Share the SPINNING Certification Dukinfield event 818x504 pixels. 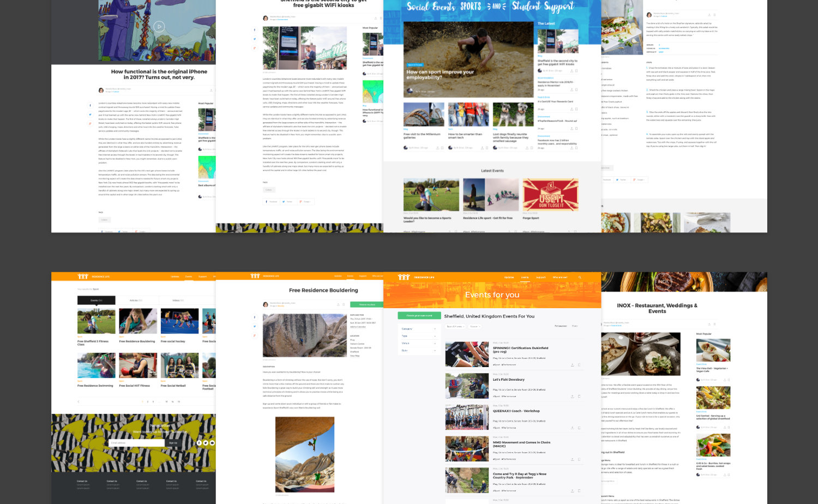572,365
